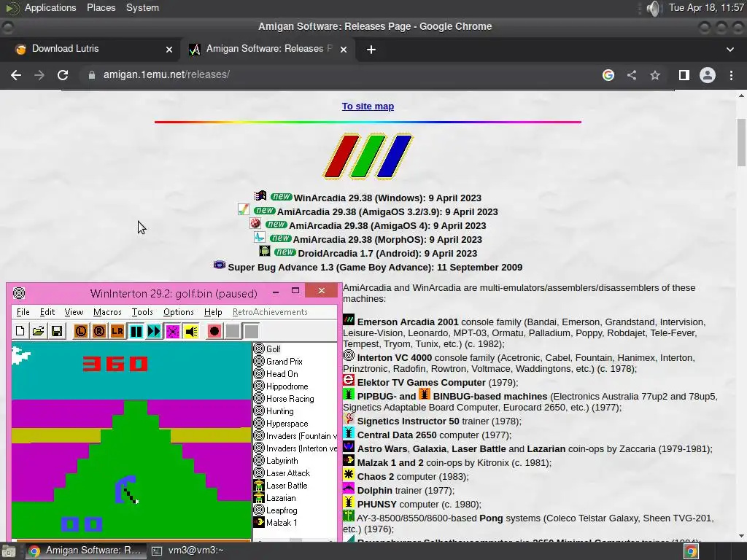Open Super Bug Advance 1.3 link

tap(375, 267)
